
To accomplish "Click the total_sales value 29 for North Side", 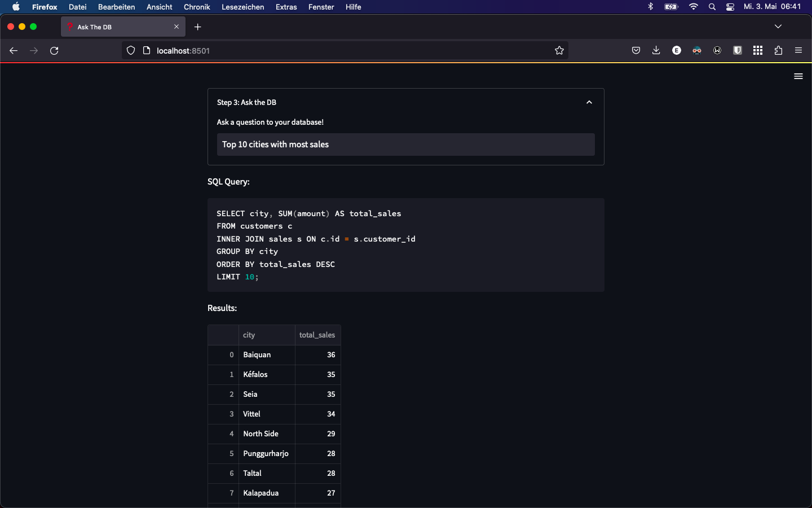I will point(317,434).
